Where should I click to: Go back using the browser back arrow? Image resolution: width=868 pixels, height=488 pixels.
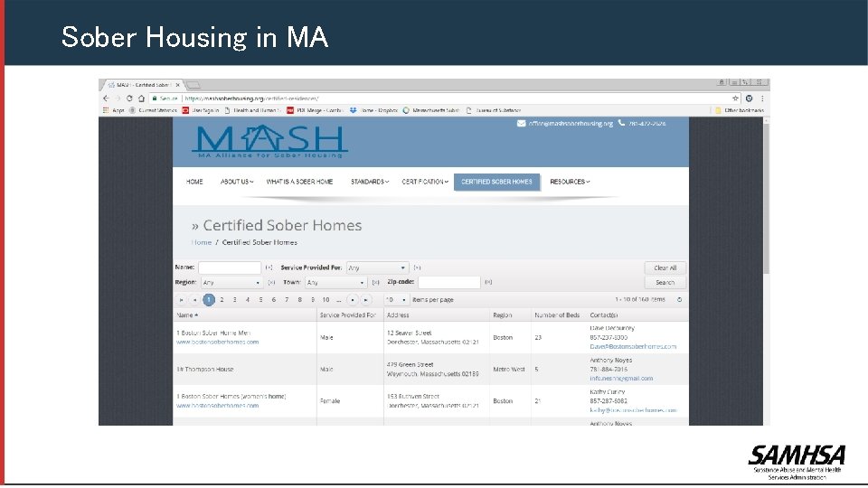point(106,99)
